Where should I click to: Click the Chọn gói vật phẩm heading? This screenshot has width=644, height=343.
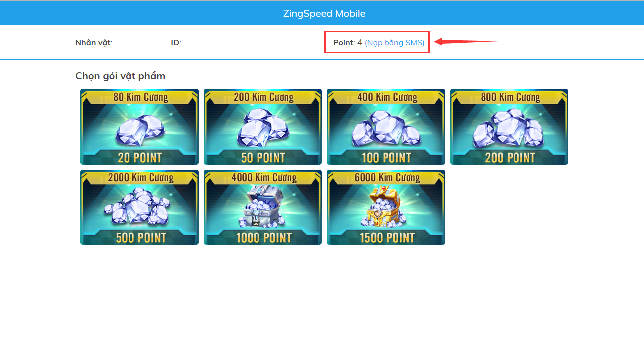point(120,76)
